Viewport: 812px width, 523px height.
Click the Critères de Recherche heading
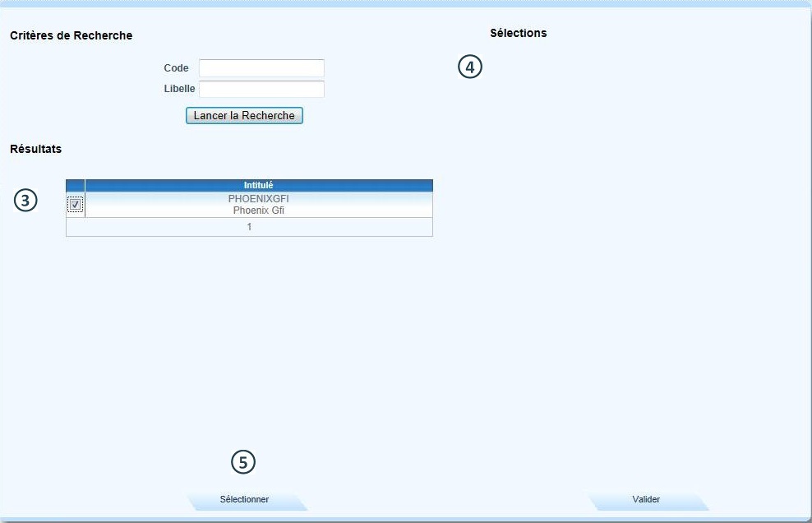click(71, 35)
